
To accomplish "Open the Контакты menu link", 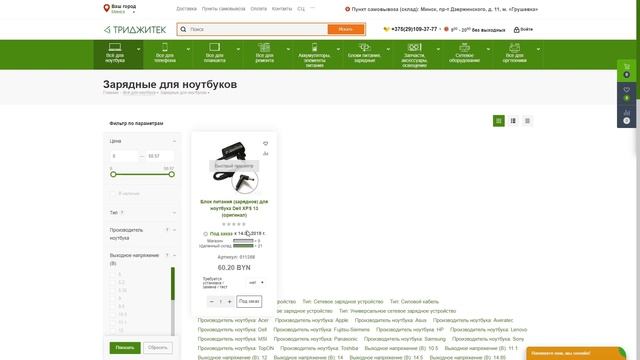I will coord(282,9).
